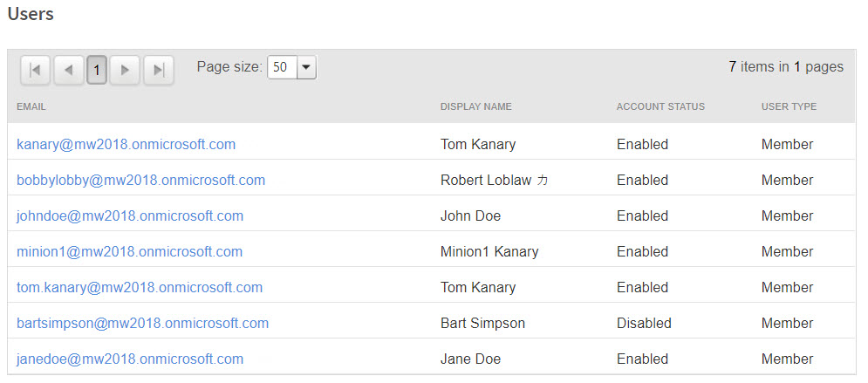Open user minion1@mw2018.onmicrosoft.com
868x383 pixels.
coord(129,251)
